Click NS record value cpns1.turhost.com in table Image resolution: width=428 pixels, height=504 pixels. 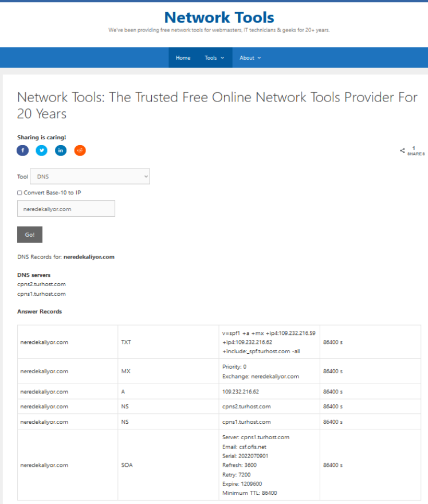(246, 422)
